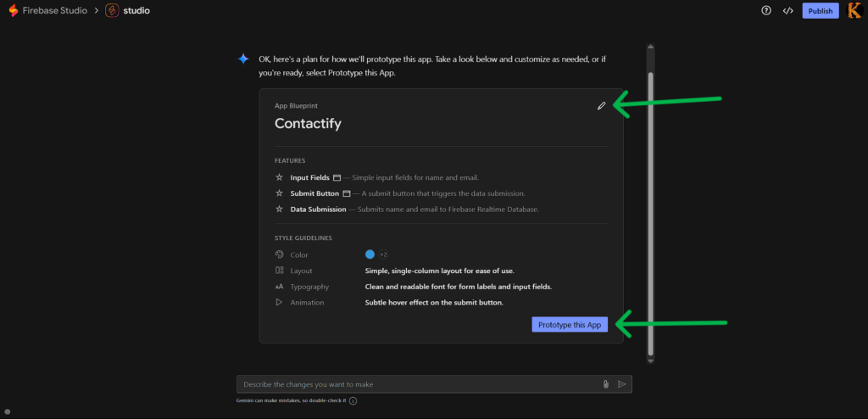Image resolution: width=868 pixels, height=419 pixels.
Task: Click 'Subtle hover effect on the submit button.'
Action: point(434,302)
